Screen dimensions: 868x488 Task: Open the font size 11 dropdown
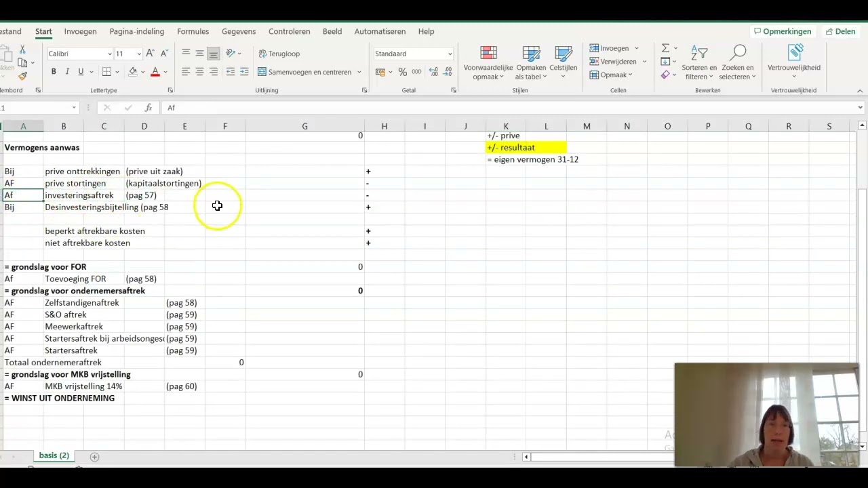[139, 54]
